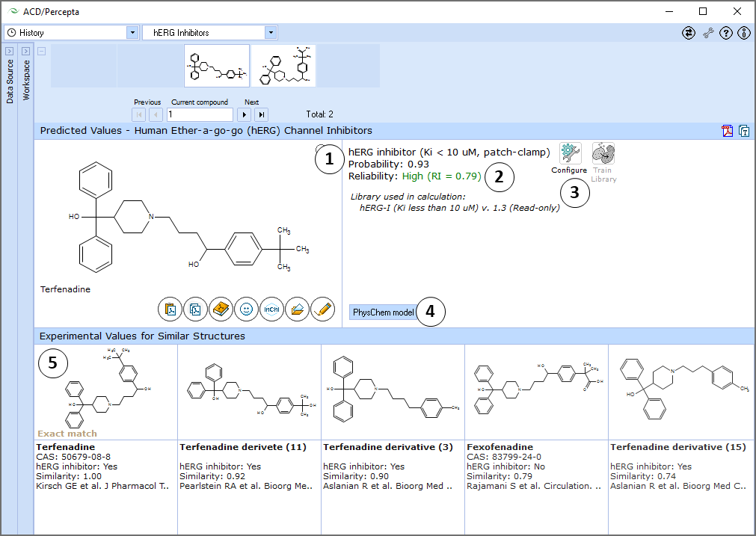Go to last compound button

point(261,114)
